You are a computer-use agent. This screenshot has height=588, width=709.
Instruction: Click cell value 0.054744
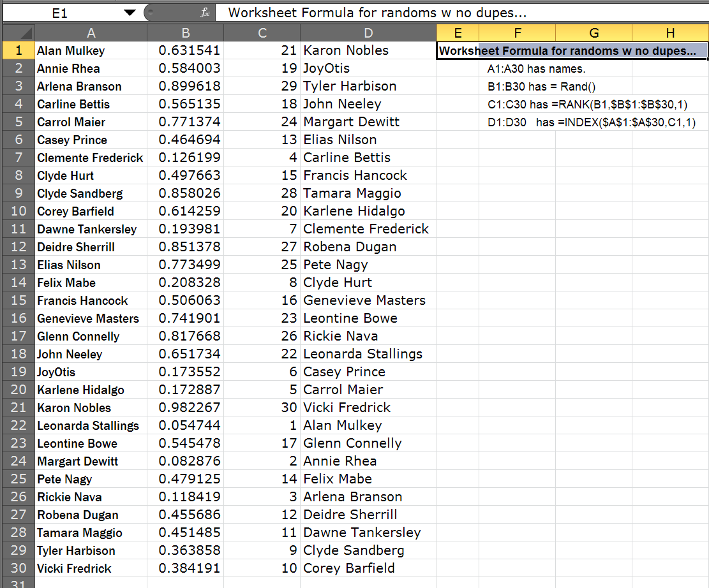186,425
